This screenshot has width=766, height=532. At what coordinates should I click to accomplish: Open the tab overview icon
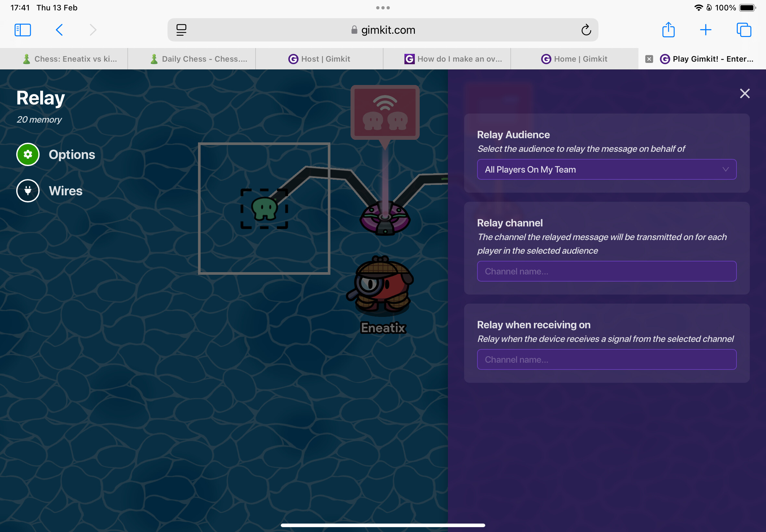pyautogui.click(x=744, y=30)
